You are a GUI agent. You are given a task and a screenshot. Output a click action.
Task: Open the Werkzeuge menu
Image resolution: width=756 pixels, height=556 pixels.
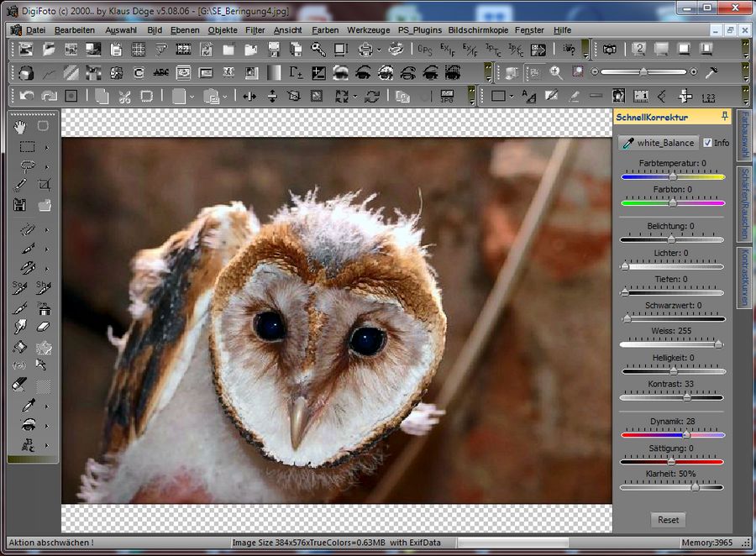click(x=368, y=29)
